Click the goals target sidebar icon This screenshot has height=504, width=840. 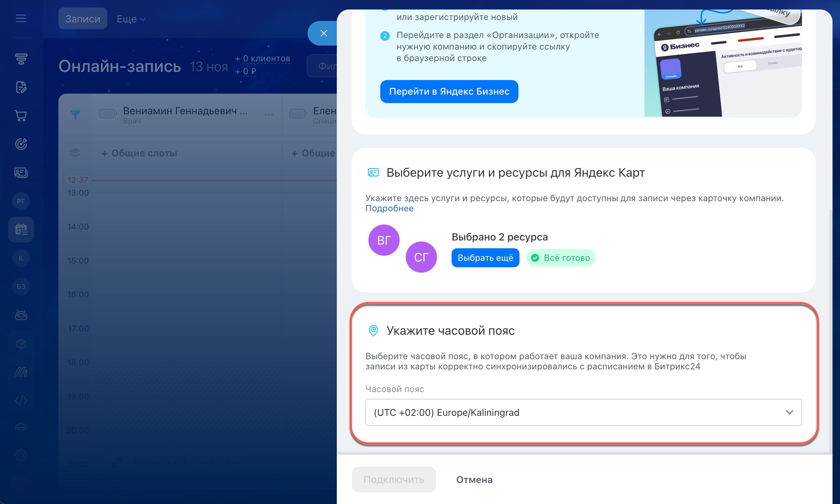tap(21, 144)
